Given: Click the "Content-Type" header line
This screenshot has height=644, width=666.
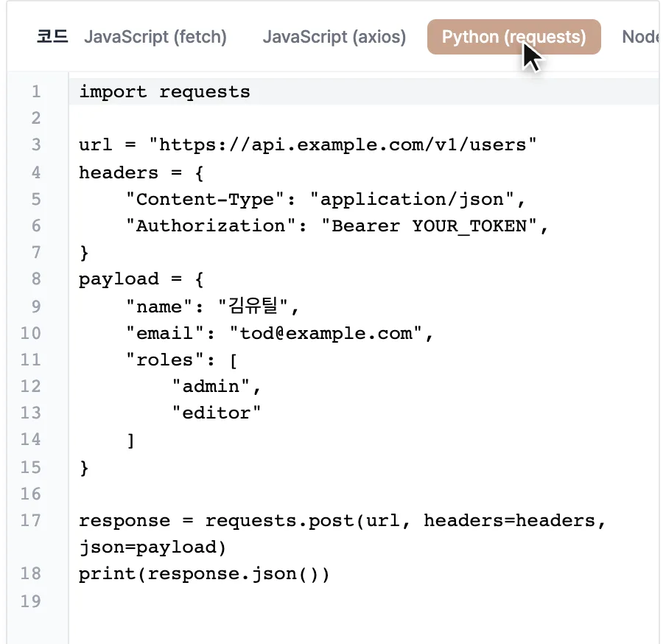Looking at the screenshot, I should [326, 200].
